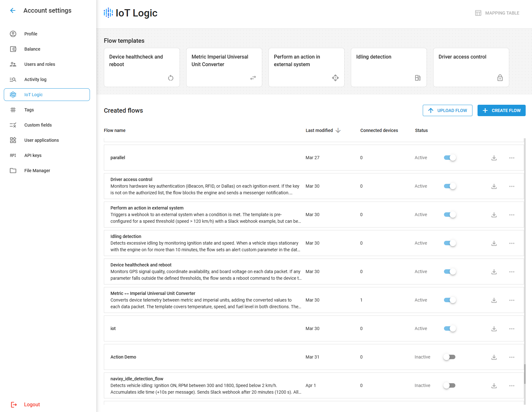Open more options for parallel flow
This screenshot has width=532, height=412.
(512, 158)
